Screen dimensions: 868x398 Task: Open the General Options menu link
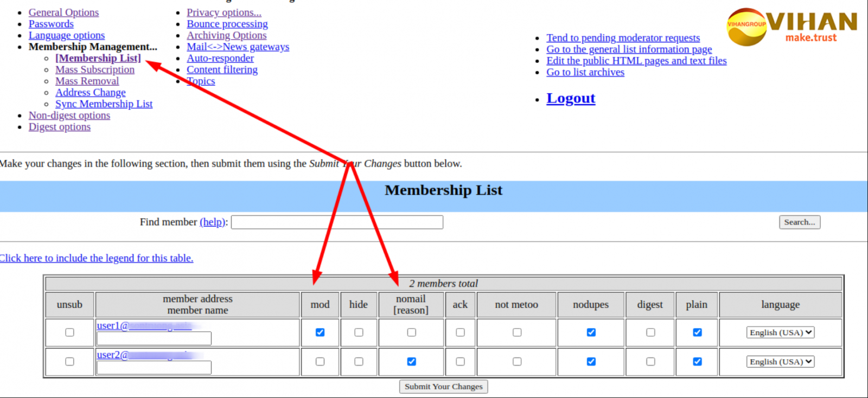click(63, 12)
